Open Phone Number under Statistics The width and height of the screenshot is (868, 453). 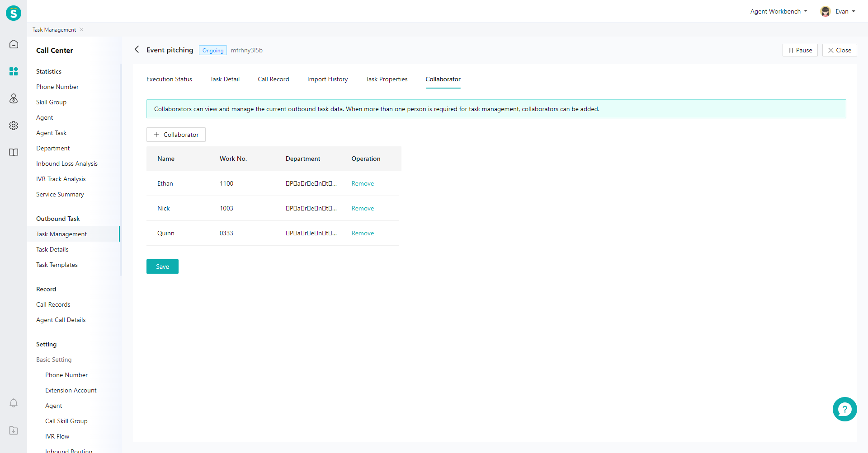point(57,87)
